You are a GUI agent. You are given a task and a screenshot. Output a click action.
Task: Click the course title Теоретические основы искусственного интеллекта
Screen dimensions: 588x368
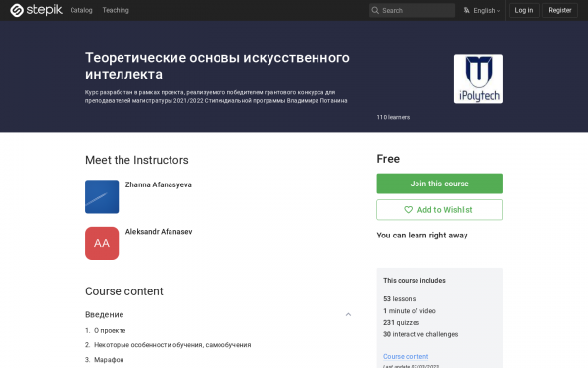pos(218,66)
